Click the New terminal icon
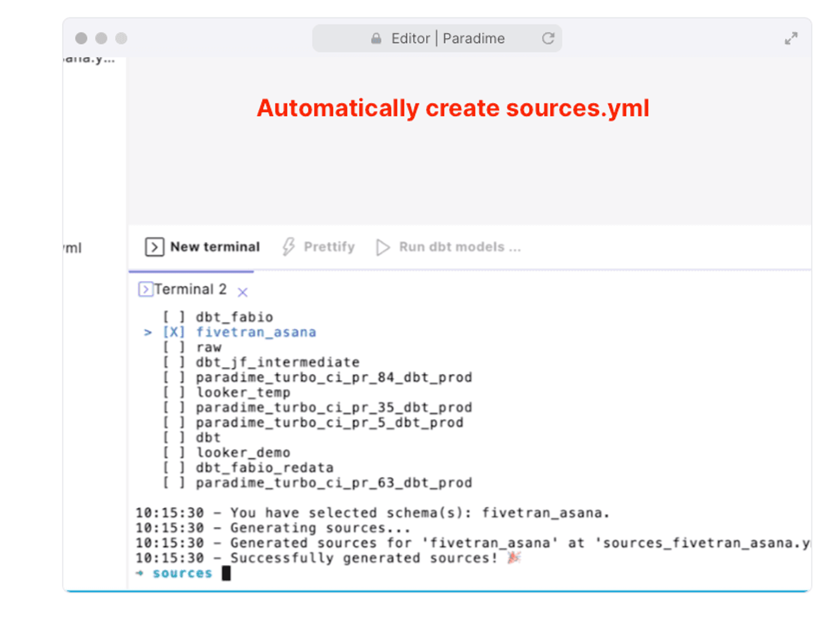 coord(154,247)
